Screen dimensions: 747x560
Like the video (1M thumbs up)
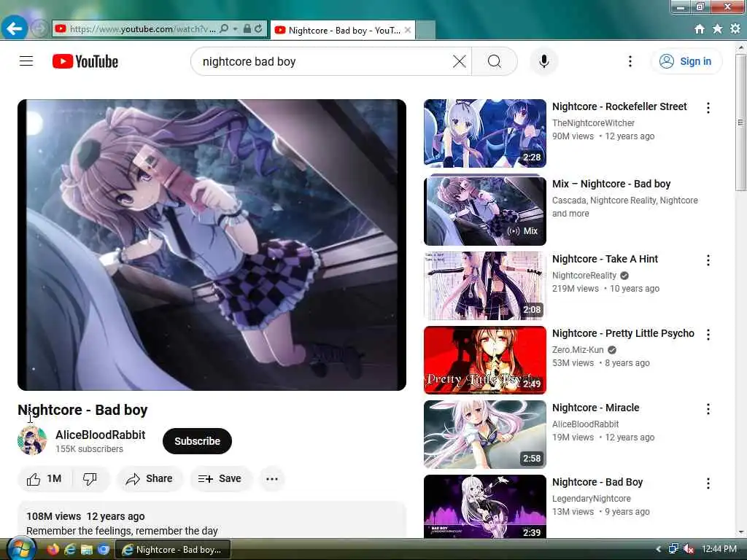(44, 478)
